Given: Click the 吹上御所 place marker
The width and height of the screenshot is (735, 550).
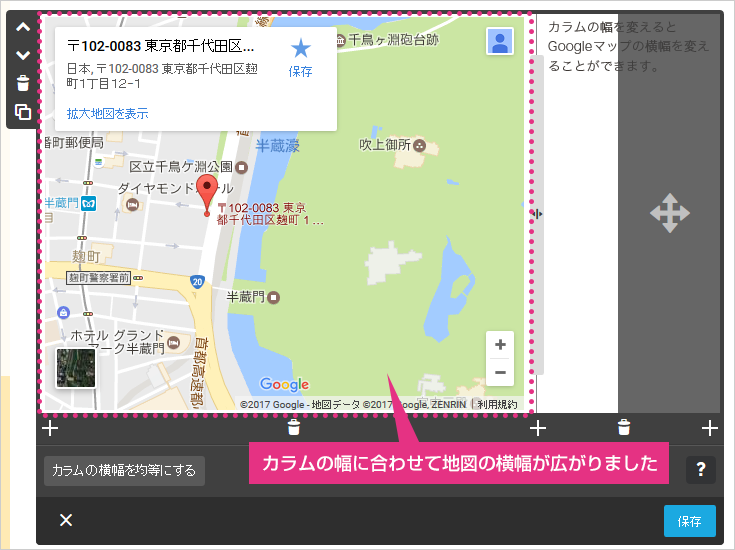Looking at the screenshot, I should tap(420, 145).
